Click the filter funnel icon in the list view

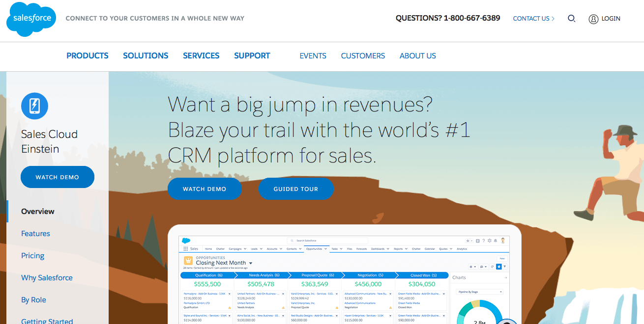(504, 267)
